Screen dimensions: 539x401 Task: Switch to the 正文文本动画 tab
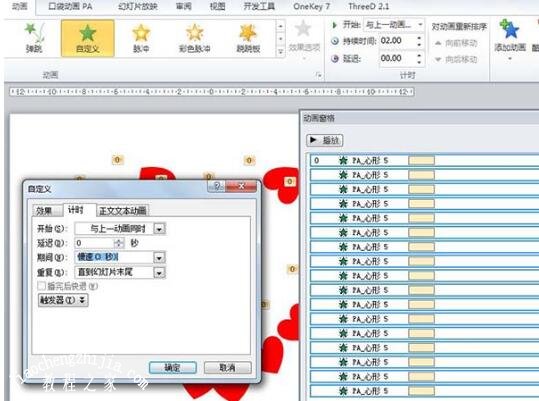[123, 211]
